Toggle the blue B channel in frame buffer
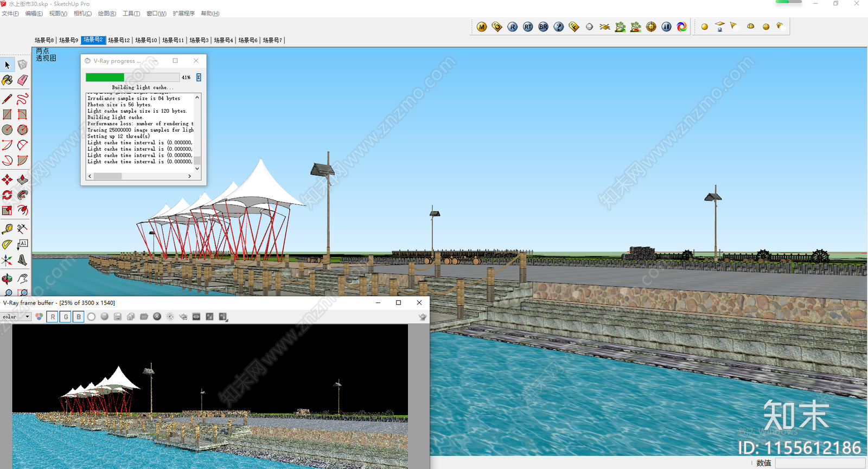This screenshot has width=868, height=469. tap(79, 317)
